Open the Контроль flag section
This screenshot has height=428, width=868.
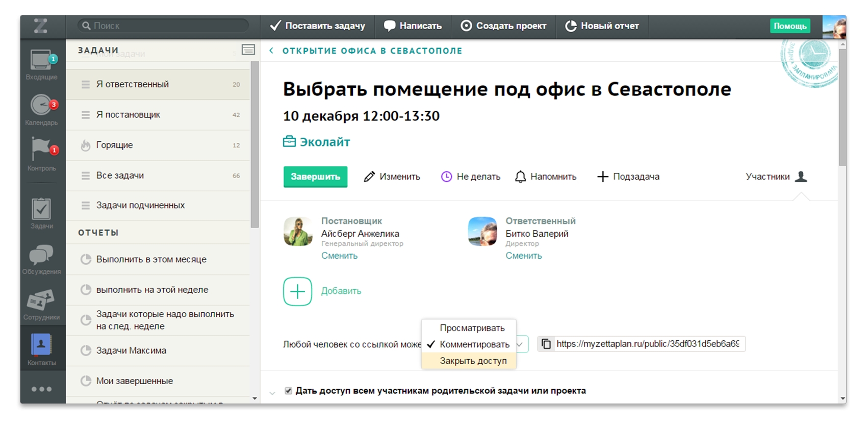click(42, 154)
